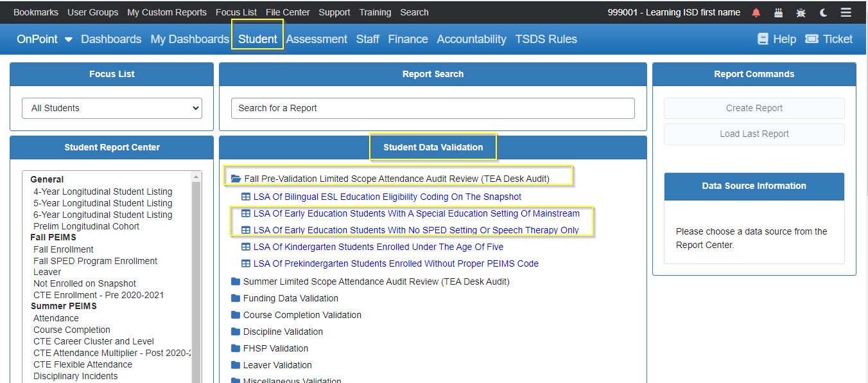The height and width of the screenshot is (383, 868).
Task: Select Fall SPED Program Enrollment
Action: point(95,261)
